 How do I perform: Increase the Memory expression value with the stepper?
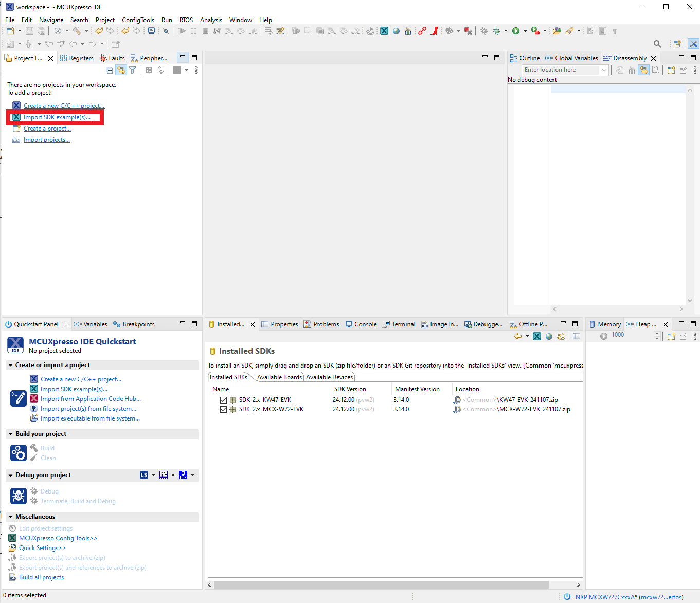657,333
